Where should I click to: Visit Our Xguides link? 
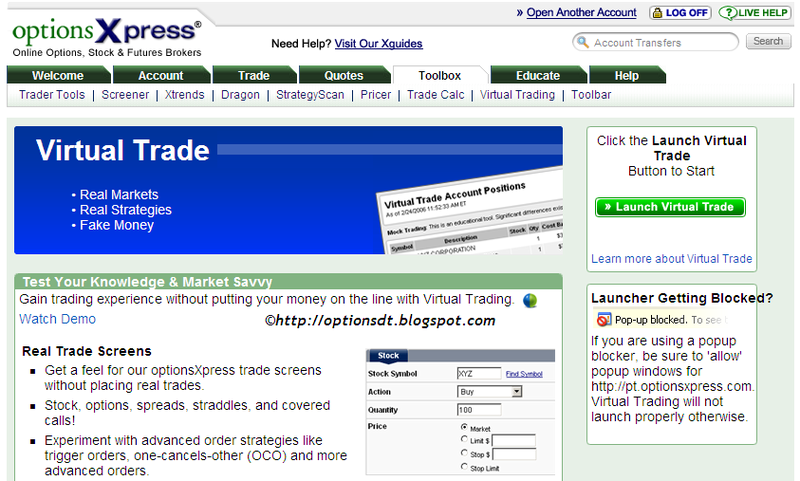click(379, 44)
